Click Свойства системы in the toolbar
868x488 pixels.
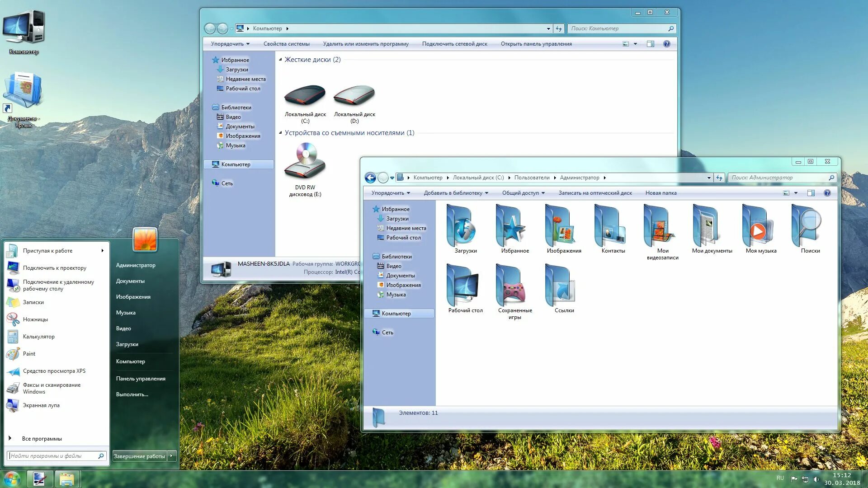pos(286,44)
